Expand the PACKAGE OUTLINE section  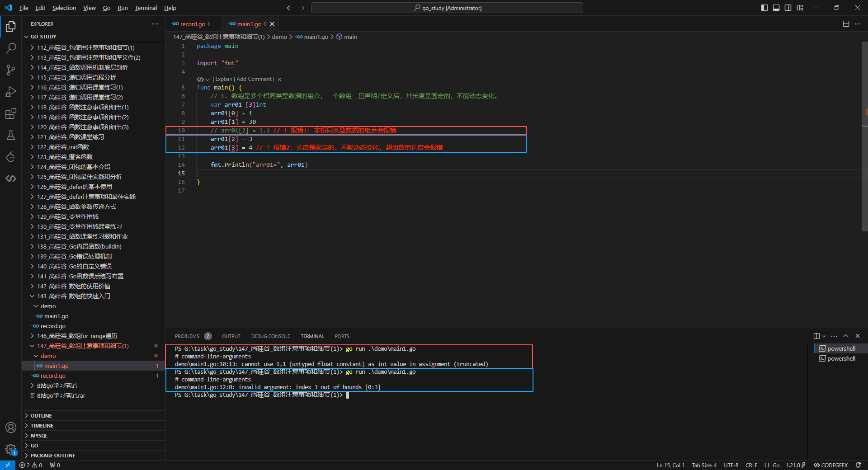pos(94,456)
